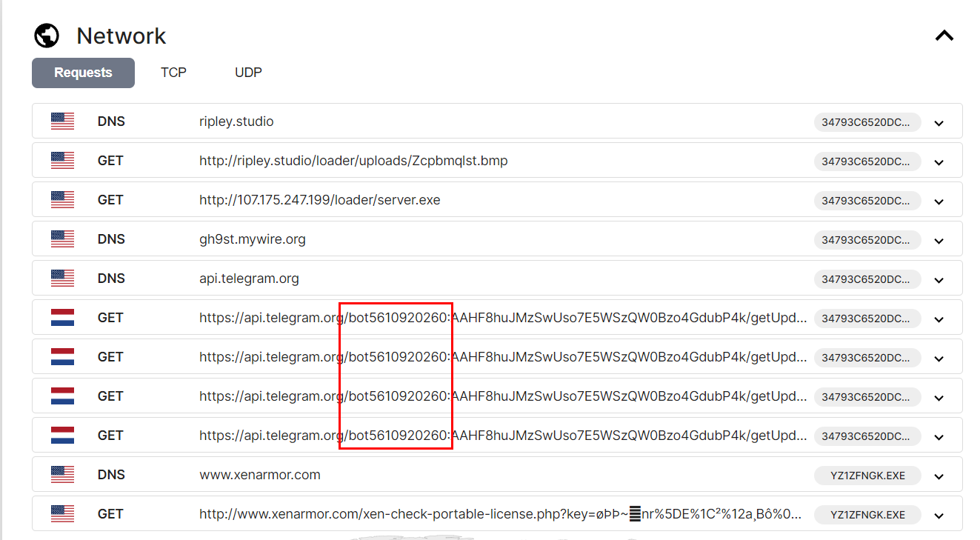Click the http://ripley.studio/loader/uploads/Zcpbmqlst.bmp URL
Viewport: 980px width, 540px height.
click(x=353, y=161)
